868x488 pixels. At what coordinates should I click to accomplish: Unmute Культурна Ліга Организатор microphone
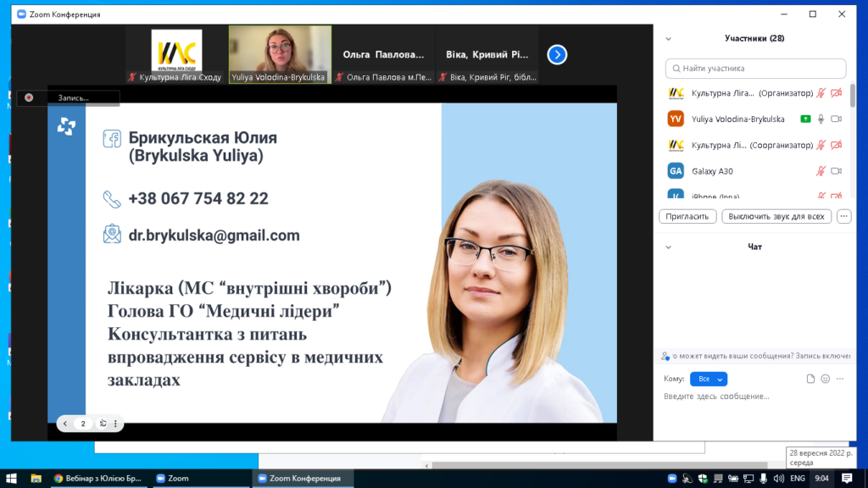(821, 93)
